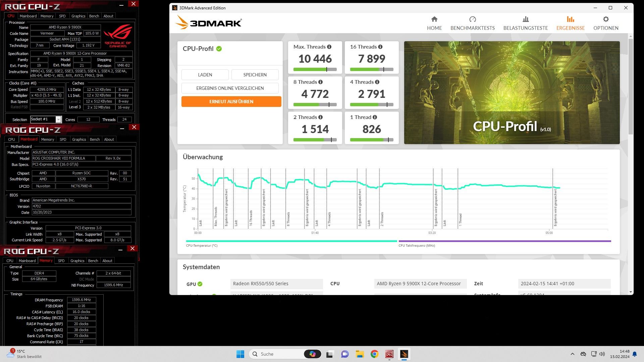Switch to Mainboard tab in top CPU-Z
644x362 pixels.
pos(28,16)
